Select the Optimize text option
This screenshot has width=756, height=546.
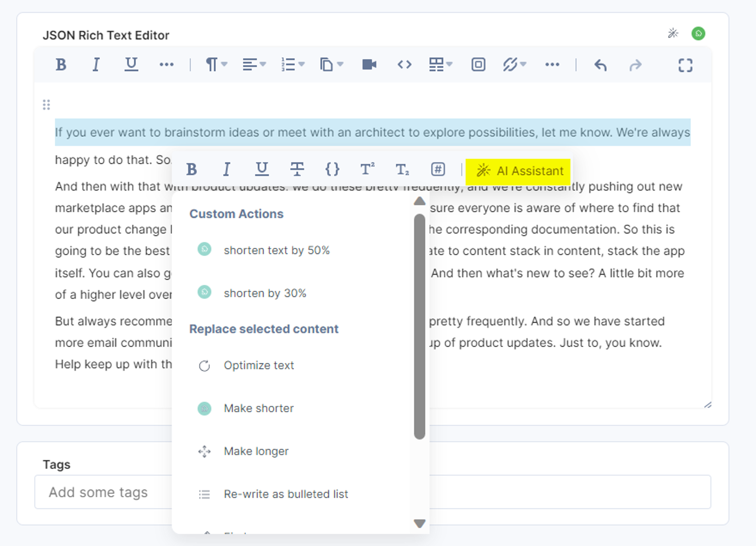(x=259, y=365)
